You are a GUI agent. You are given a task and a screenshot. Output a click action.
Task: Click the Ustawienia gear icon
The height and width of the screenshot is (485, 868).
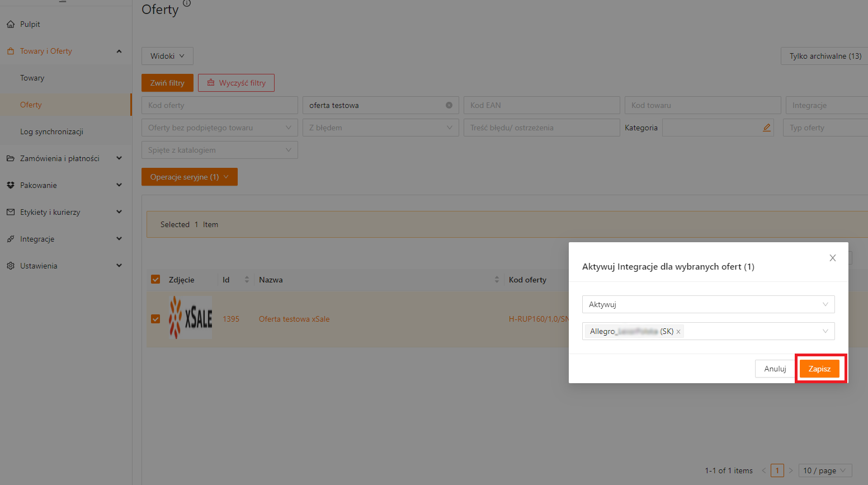[11, 266]
